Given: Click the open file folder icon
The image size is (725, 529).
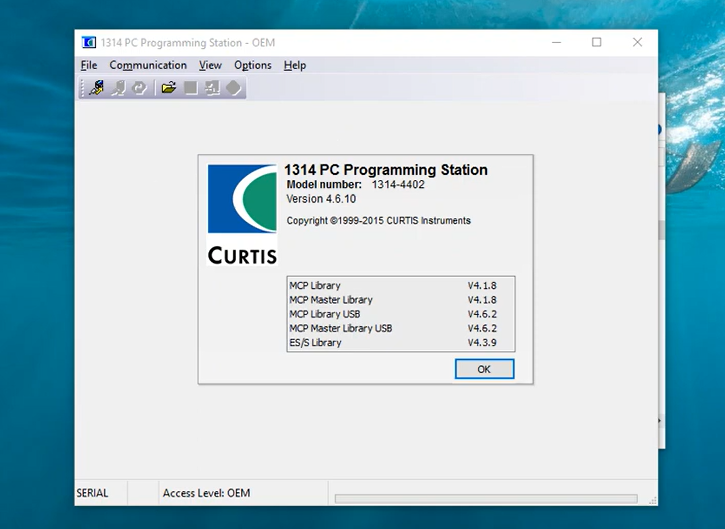Looking at the screenshot, I should 169,88.
